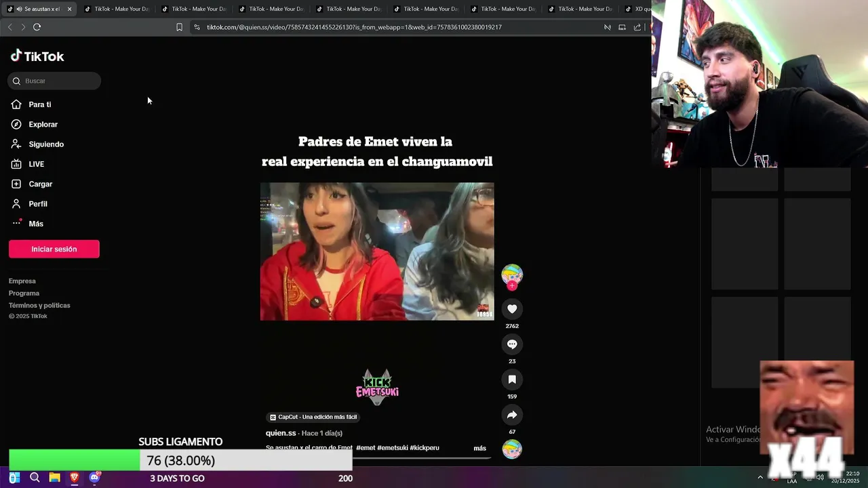Image resolution: width=868 pixels, height=488 pixels.
Task: Click the share icon in the browser toolbar
Action: (x=637, y=27)
